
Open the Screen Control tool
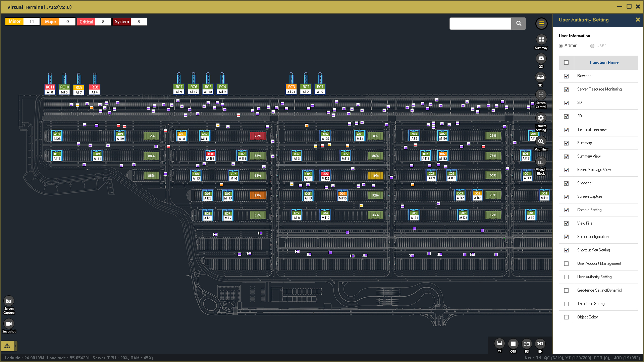[x=541, y=95]
